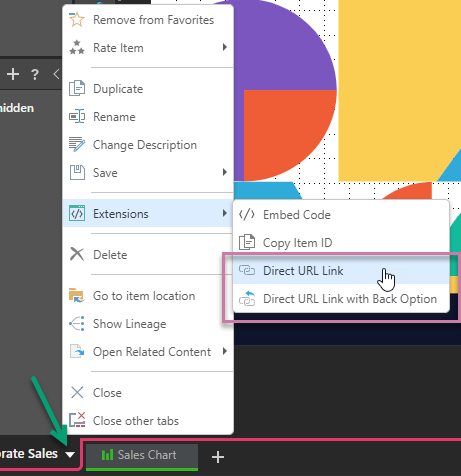The width and height of the screenshot is (461, 476).
Task: Select Extensions menu entry
Action: pos(148,213)
